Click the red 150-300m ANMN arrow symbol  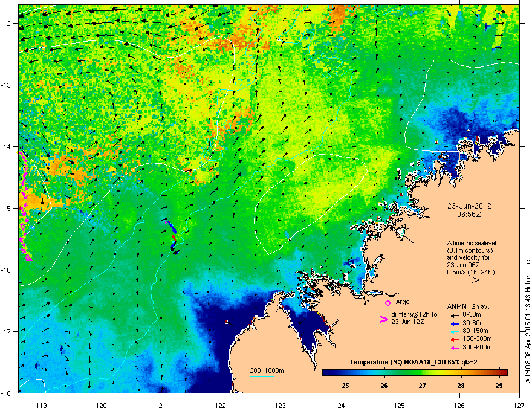pyautogui.click(x=455, y=340)
